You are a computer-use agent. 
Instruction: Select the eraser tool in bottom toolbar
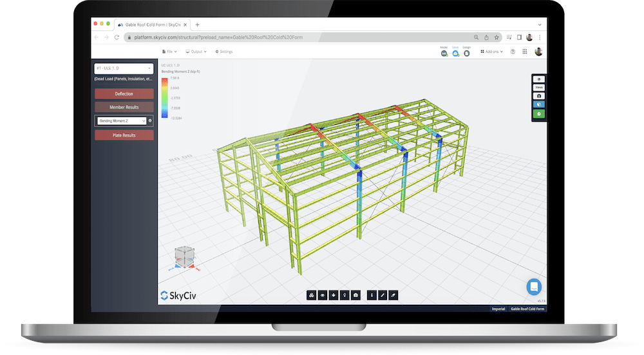tap(393, 295)
